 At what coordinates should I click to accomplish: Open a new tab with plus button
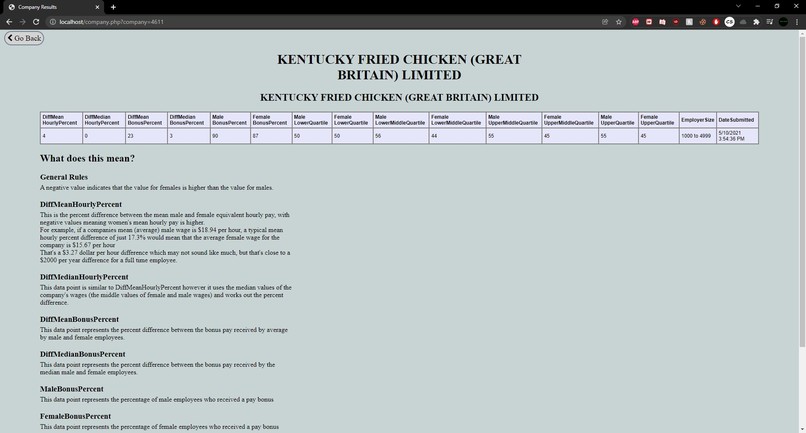tap(113, 7)
